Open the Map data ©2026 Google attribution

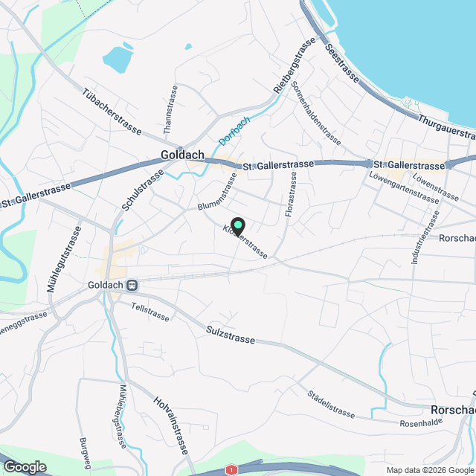[x=431, y=470]
